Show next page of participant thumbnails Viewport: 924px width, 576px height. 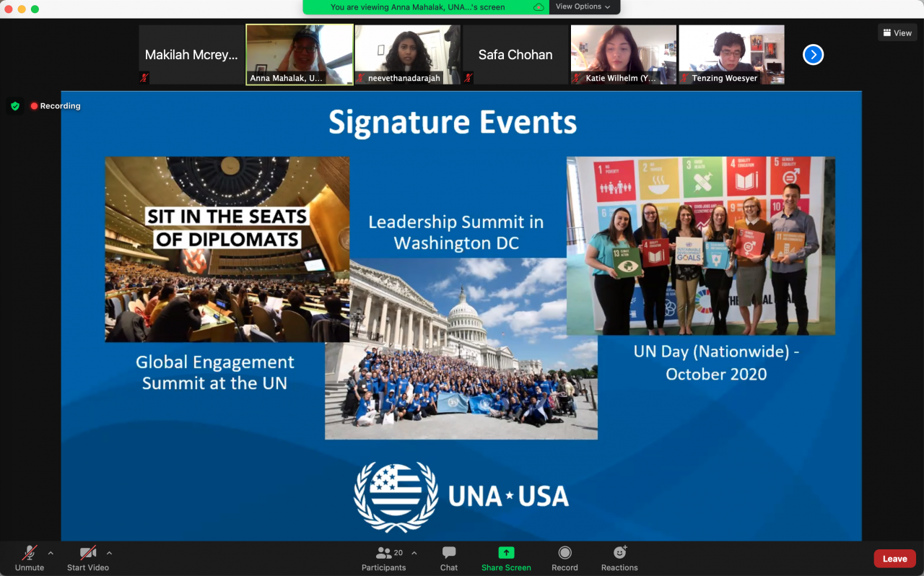(x=814, y=55)
